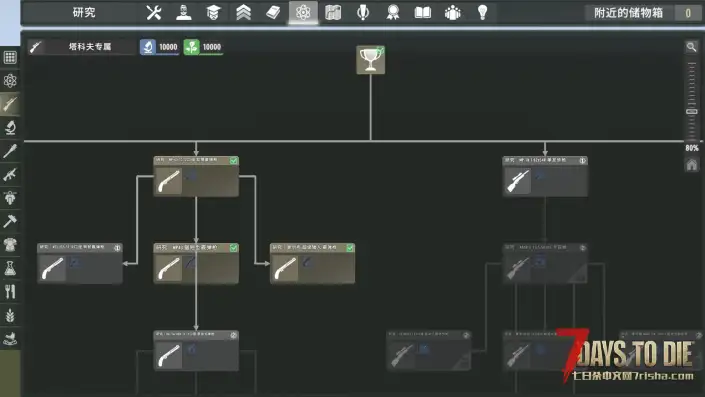Viewport: 705px width, 397px height.
Task: Select the hammer tools category in sidebar
Action: [x=10, y=221]
